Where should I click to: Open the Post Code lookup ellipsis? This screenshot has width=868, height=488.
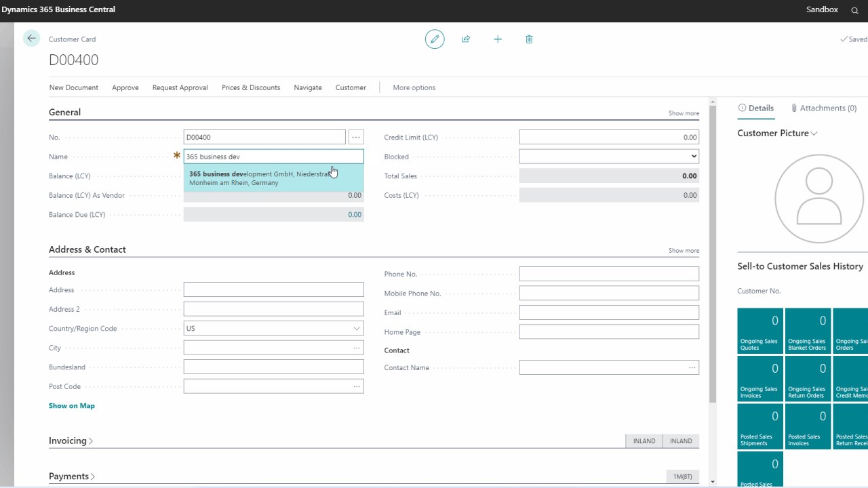356,386
